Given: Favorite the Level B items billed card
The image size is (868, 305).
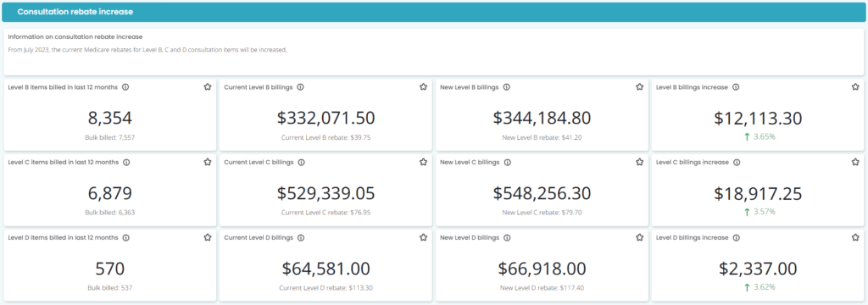Looking at the screenshot, I should coord(208,87).
